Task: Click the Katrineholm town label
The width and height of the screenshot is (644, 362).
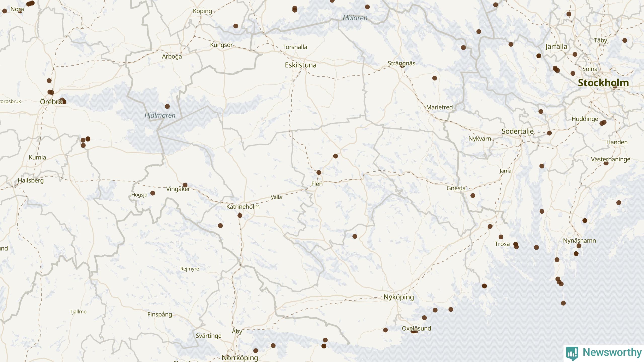Action: point(243,207)
